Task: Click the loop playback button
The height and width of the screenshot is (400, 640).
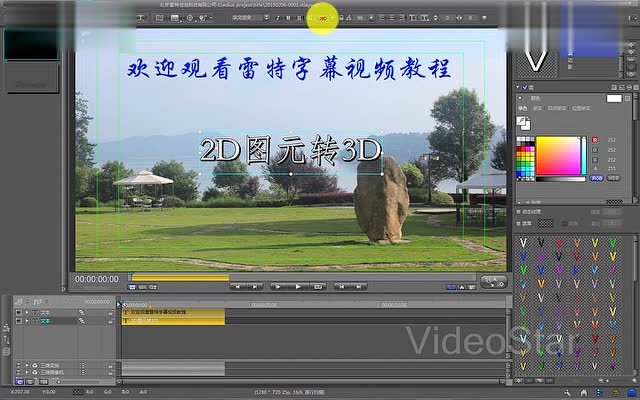Action: tap(318, 287)
